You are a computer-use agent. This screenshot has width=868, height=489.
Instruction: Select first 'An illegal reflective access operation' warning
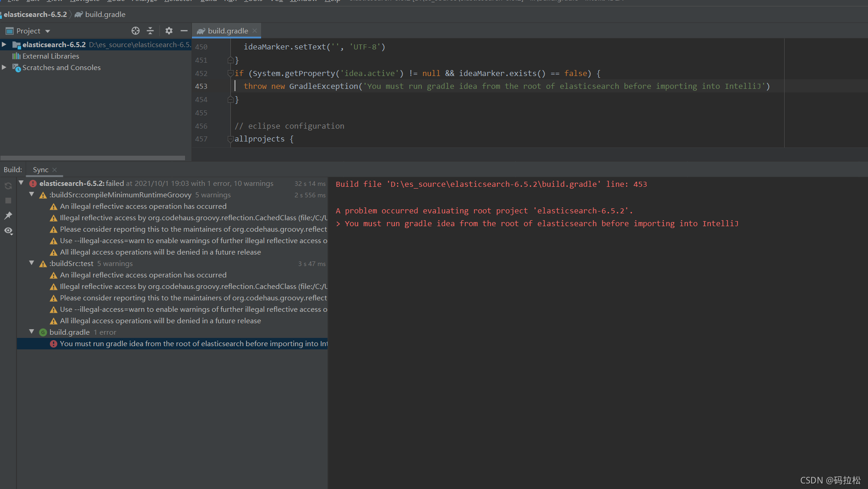click(x=143, y=206)
